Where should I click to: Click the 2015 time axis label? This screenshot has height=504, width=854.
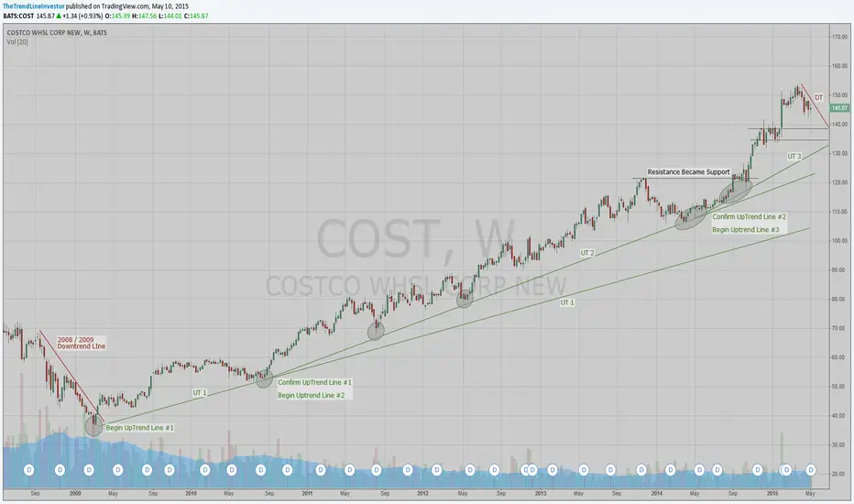(772, 494)
